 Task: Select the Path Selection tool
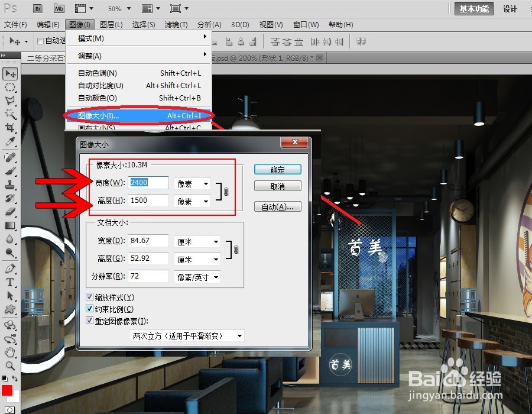pos(10,296)
